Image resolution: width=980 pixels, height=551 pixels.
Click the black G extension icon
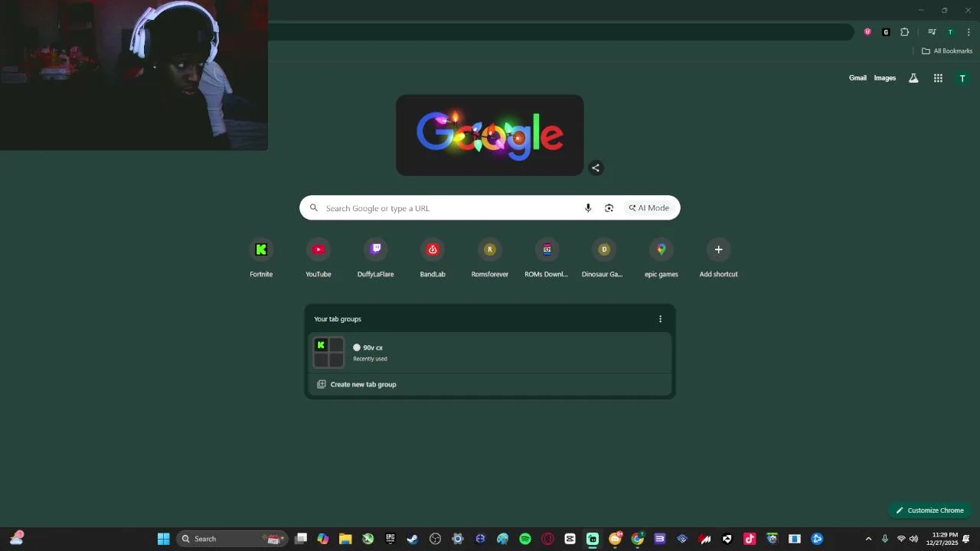886,32
